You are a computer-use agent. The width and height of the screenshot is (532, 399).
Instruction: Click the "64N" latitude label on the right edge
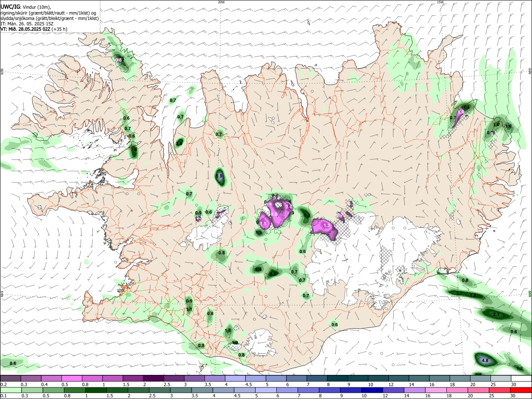(x=530, y=293)
